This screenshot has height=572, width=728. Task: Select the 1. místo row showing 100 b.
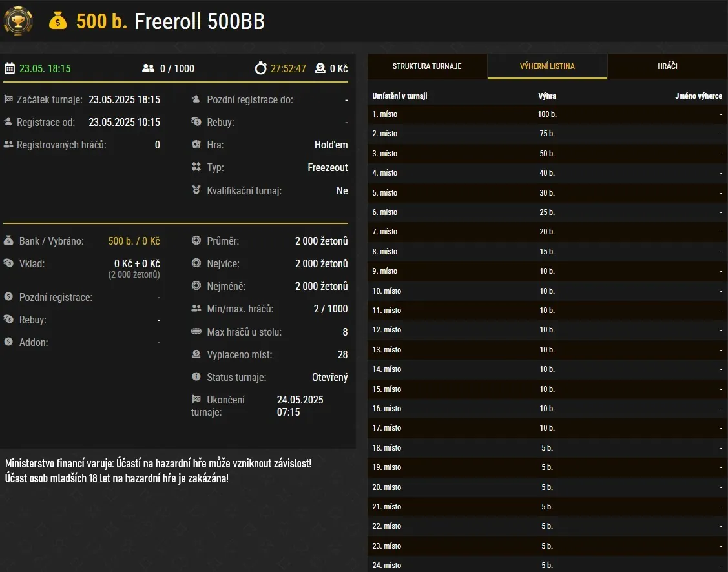[546, 114]
